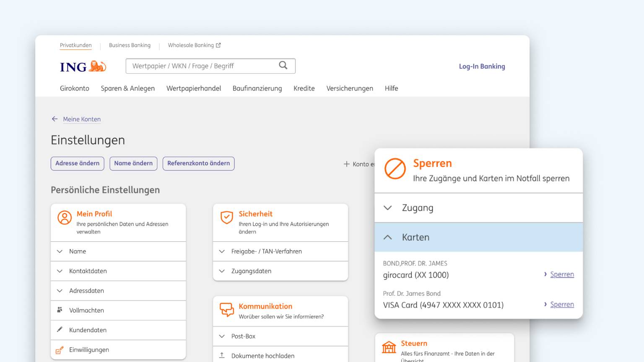Open the Einwilligungen row
The image size is (644, 362).
coord(118,350)
